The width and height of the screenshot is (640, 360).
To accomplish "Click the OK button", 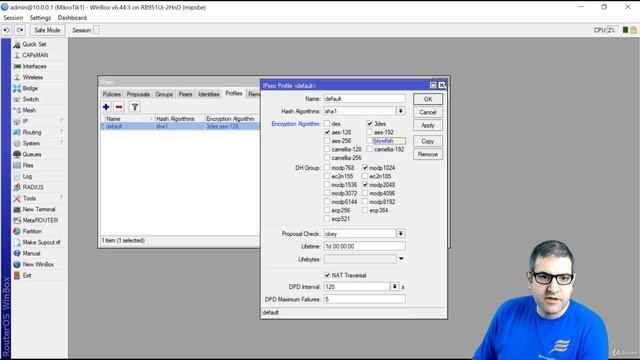I will (427, 99).
